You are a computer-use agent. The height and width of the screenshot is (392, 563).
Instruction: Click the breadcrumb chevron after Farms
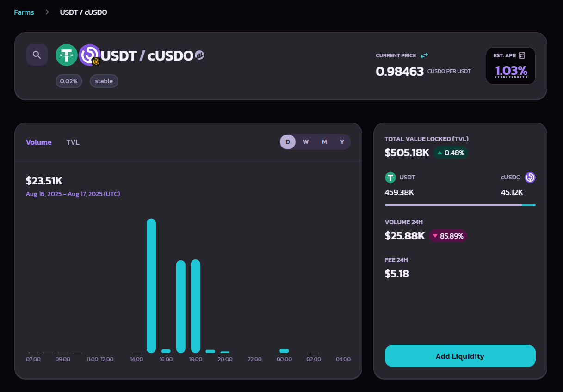coord(47,12)
